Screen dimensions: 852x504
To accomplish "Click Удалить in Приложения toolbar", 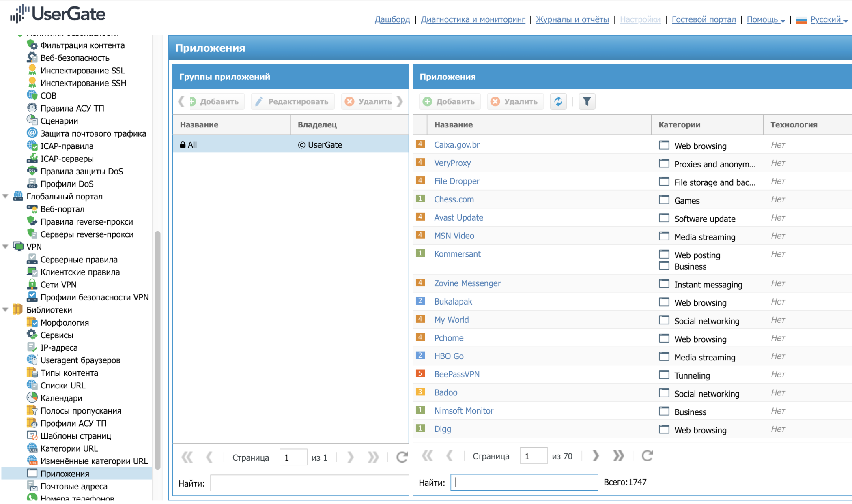I will pos(515,101).
